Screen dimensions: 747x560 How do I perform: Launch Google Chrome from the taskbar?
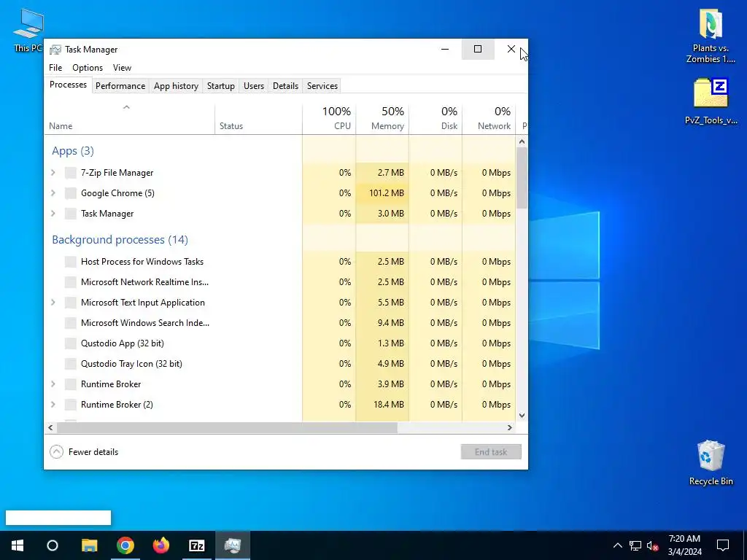pos(125,545)
